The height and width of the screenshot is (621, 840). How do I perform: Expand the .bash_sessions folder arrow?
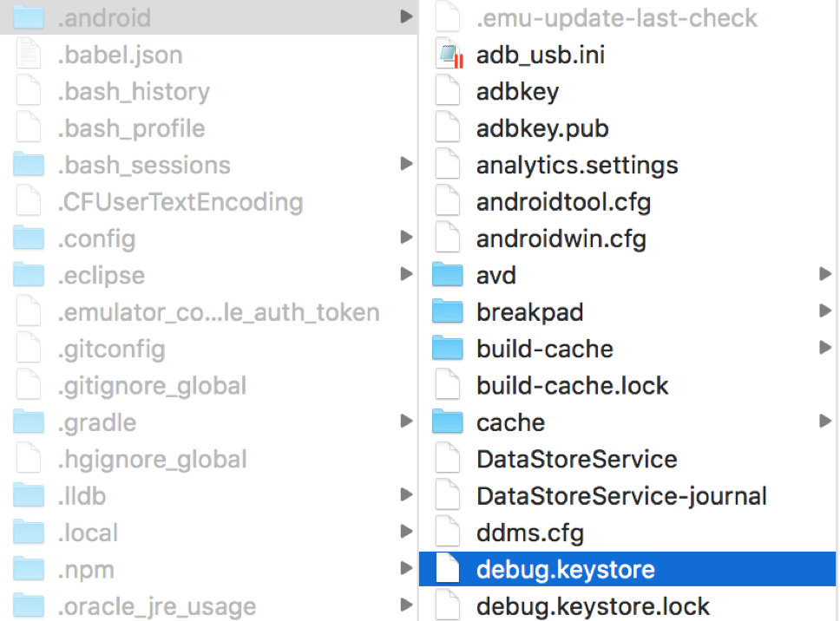407,164
